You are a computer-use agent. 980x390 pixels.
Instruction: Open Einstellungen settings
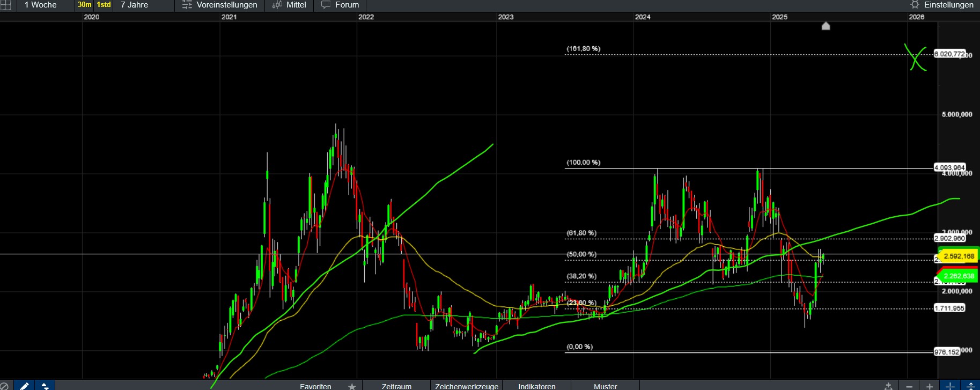click(948, 5)
